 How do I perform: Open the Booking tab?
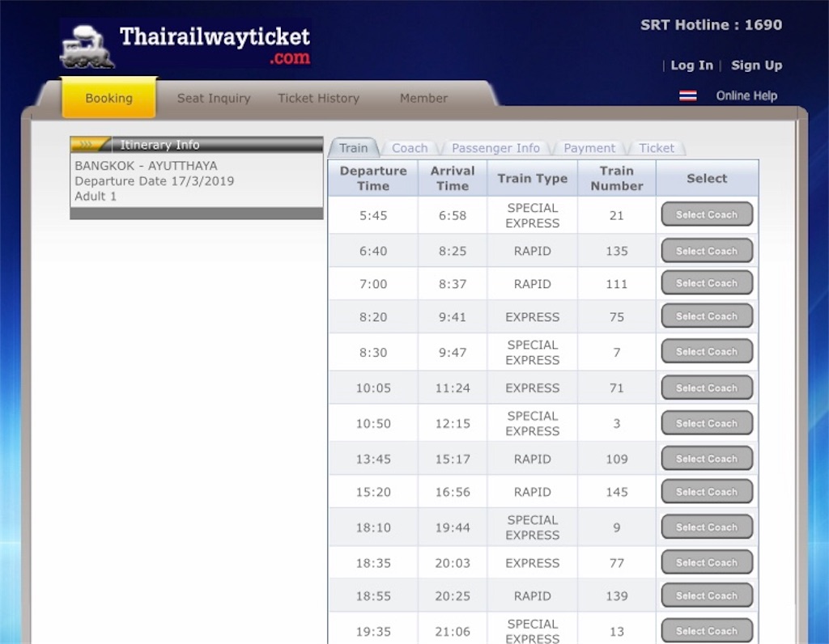tap(109, 98)
